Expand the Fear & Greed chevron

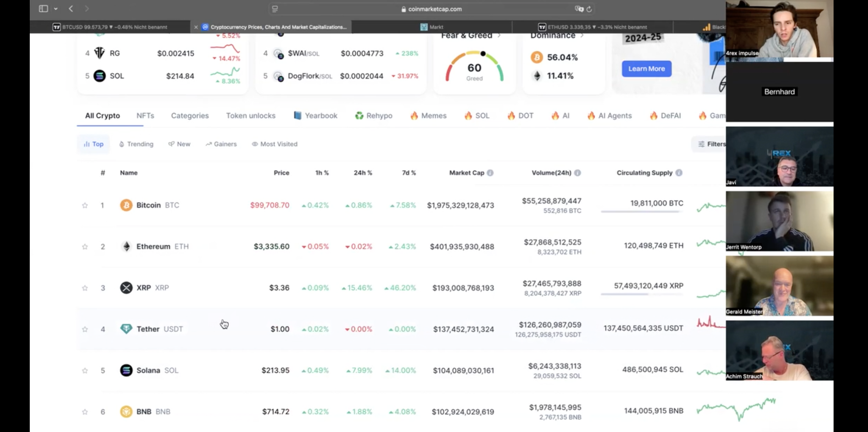499,35
